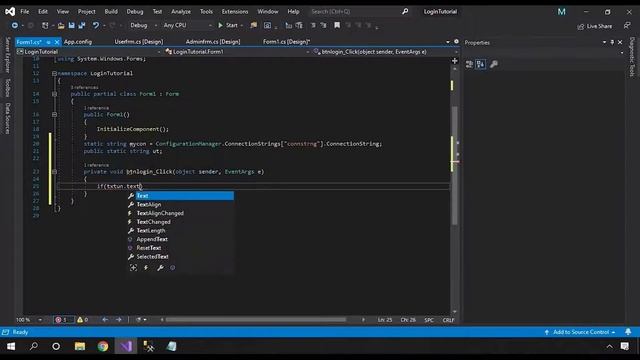
Task: Switch to the App.config tab
Action: (x=78, y=42)
